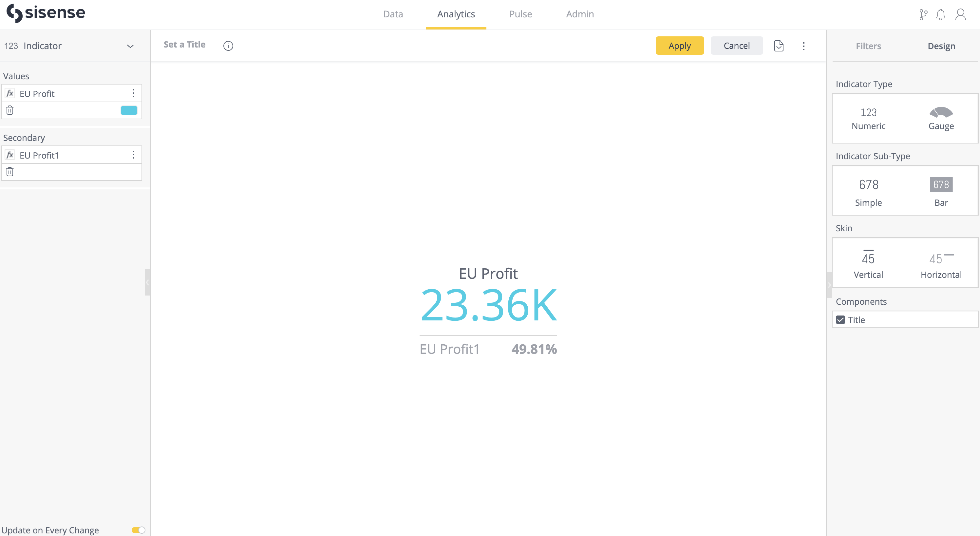Toggle Update on Every Change switch
Image resolution: width=980 pixels, height=536 pixels.
pyautogui.click(x=139, y=530)
